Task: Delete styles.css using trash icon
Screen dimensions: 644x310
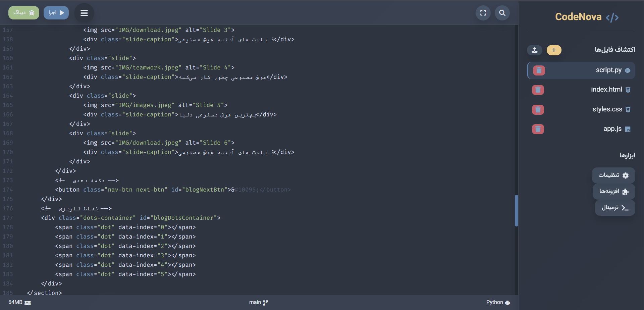Action: [538, 110]
